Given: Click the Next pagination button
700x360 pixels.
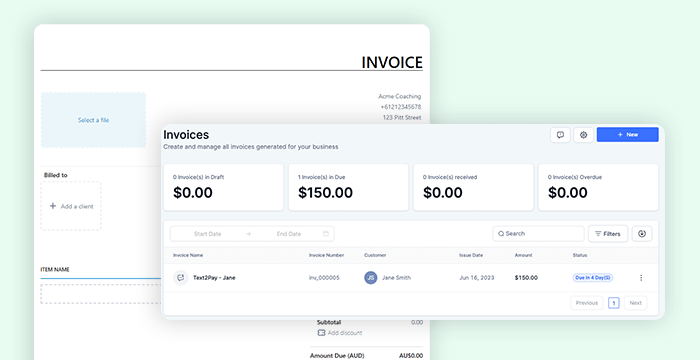Looking at the screenshot, I should tap(635, 303).
